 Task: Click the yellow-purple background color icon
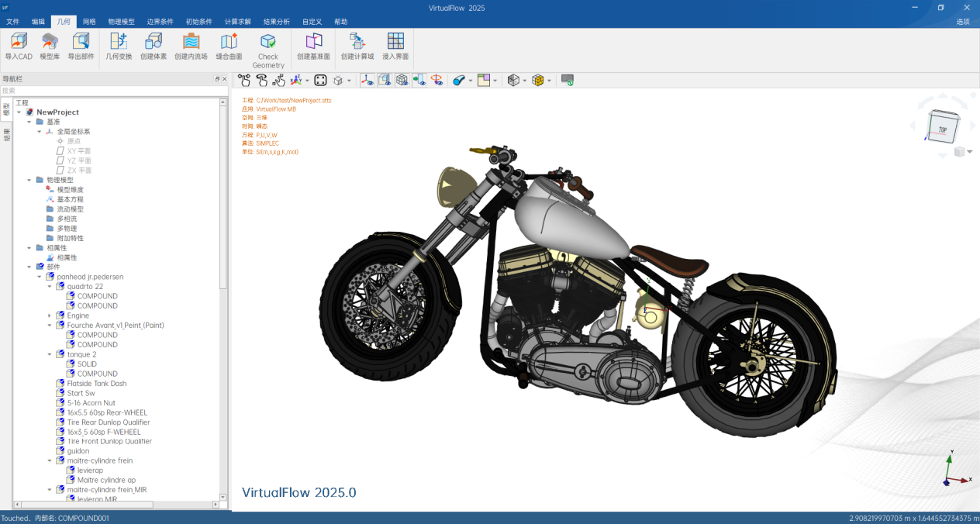point(483,80)
